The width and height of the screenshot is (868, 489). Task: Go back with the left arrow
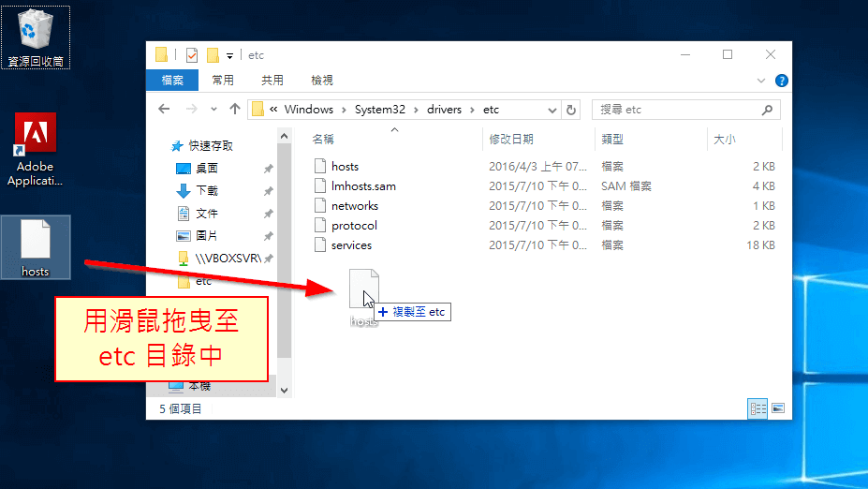click(x=164, y=109)
